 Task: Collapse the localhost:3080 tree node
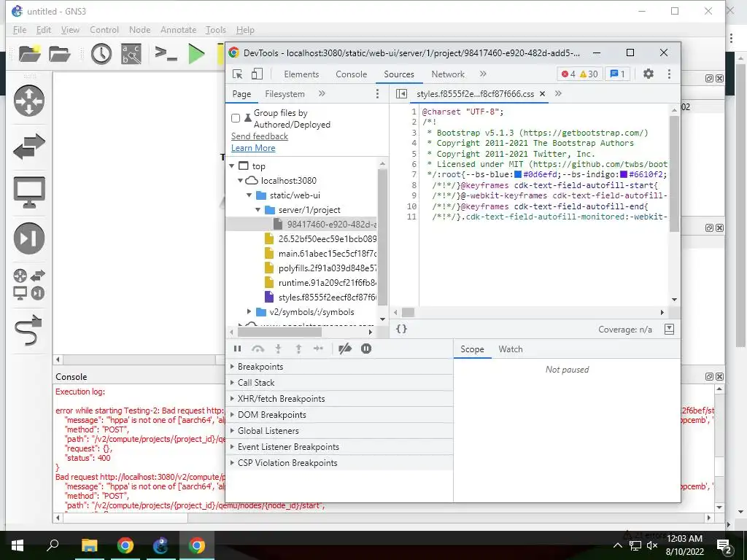click(241, 181)
